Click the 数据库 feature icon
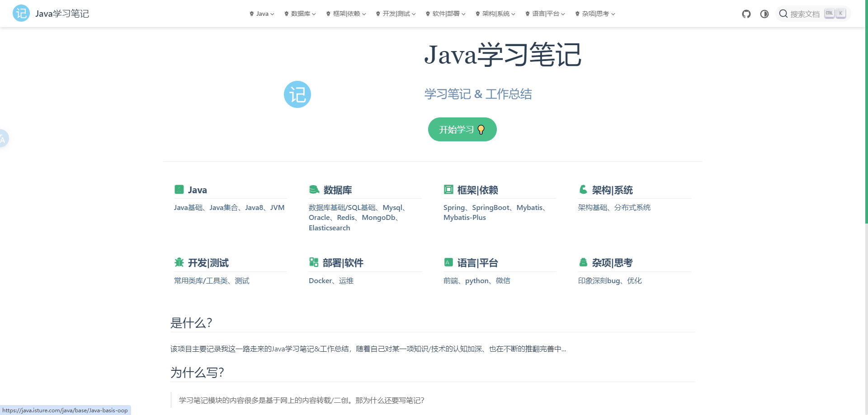This screenshot has width=868, height=415. pyautogui.click(x=314, y=190)
